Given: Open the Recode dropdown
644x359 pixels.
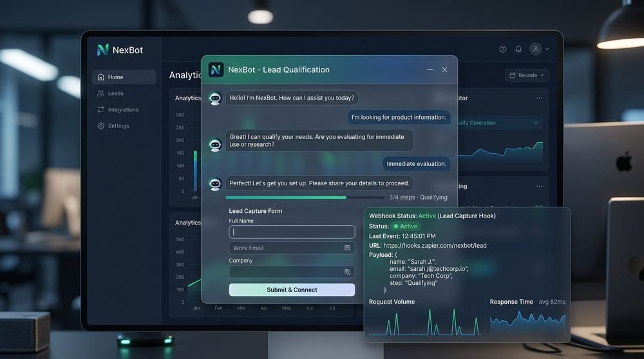Looking at the screenshot, I should [527, 75].
